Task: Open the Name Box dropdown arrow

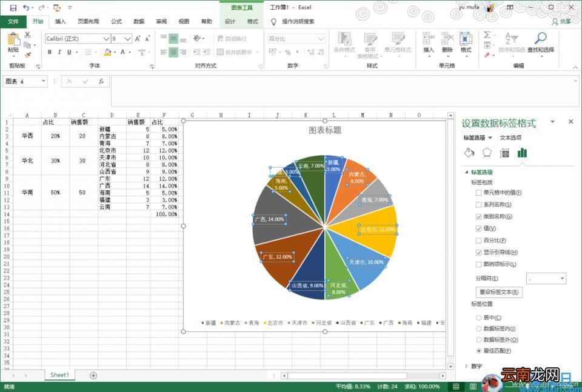Action: point(44,81)
